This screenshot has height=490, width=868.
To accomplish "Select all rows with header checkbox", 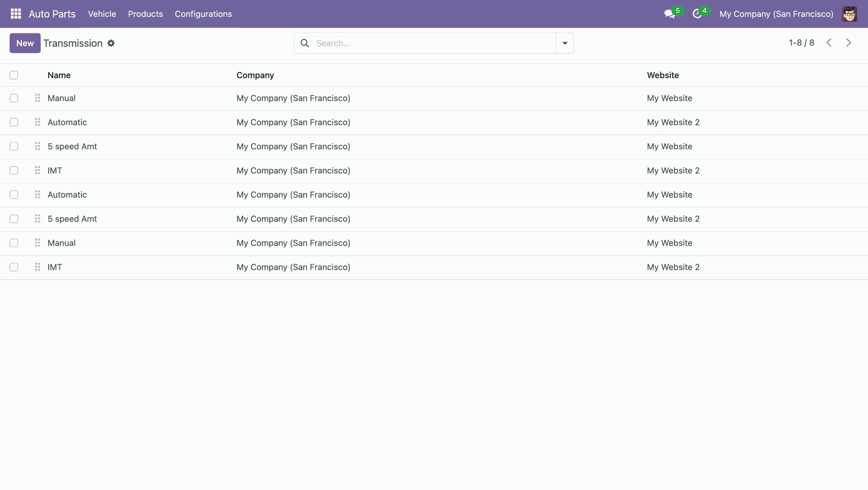I will 14,75.
